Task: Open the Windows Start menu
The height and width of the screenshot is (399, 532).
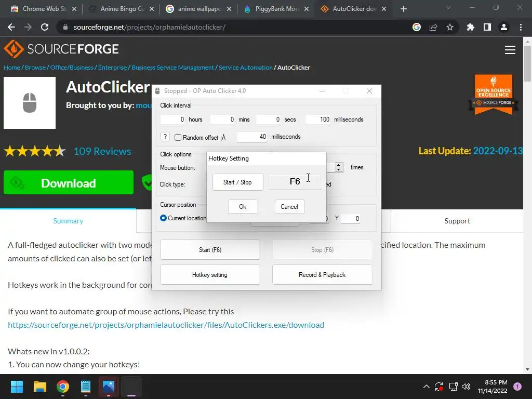Action: point(17,387)
